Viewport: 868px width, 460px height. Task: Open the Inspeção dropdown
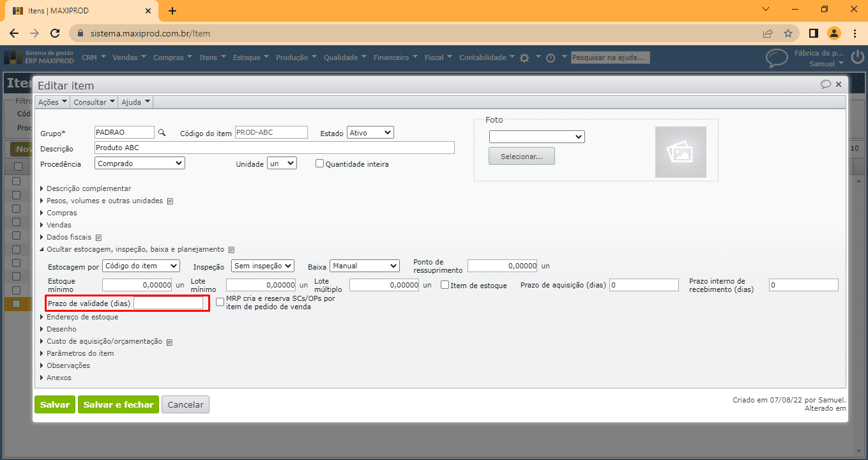pyautogui.click(x=263, y=265)
